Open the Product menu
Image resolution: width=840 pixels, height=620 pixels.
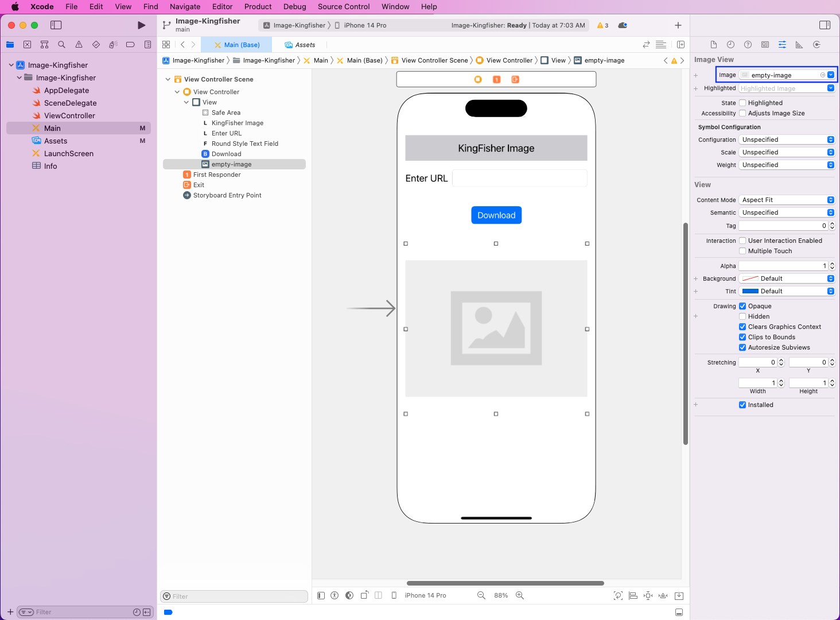pyautogui.click(x=258, y=7)
